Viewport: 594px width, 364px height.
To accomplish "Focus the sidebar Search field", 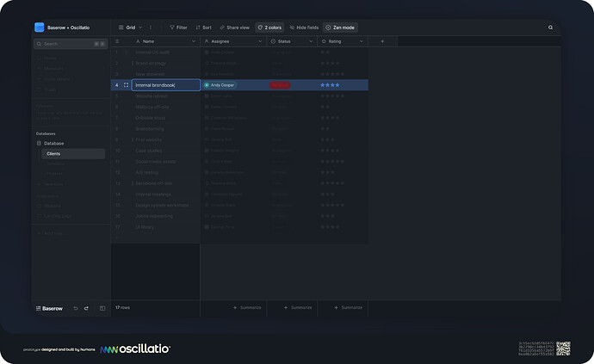I will coord(71,44).
